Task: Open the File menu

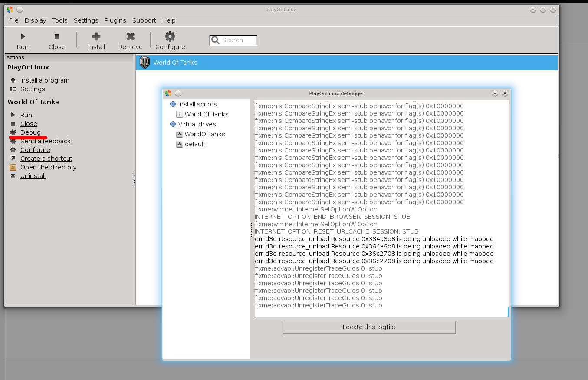Action: coord(13,20)
